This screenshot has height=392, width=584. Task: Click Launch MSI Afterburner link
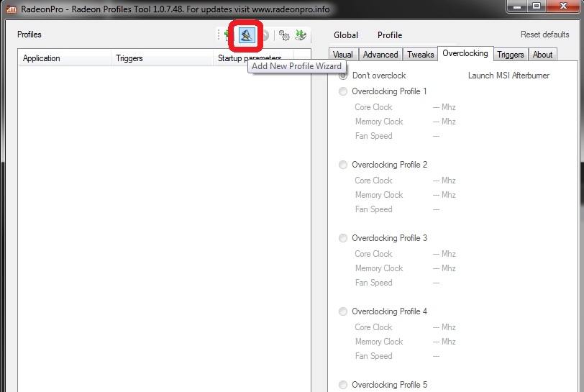pyautogui.click(x=508, y=76)
